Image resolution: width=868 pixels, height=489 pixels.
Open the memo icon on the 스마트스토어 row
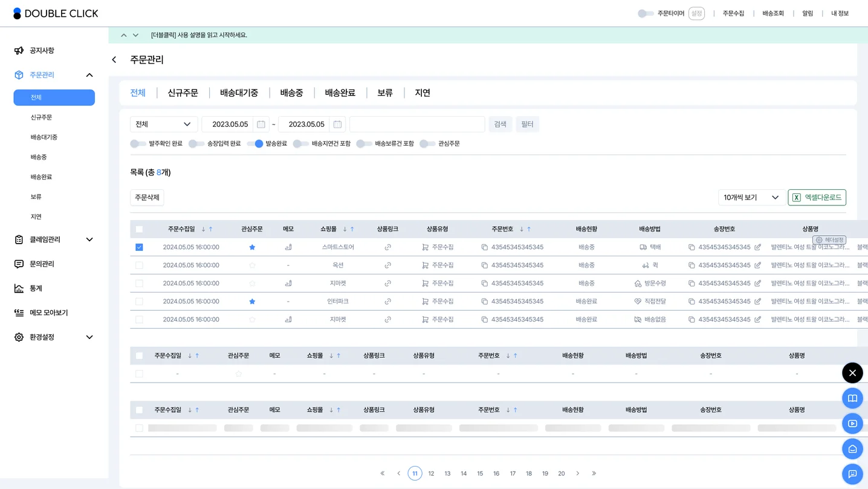(x=288, y=247)
